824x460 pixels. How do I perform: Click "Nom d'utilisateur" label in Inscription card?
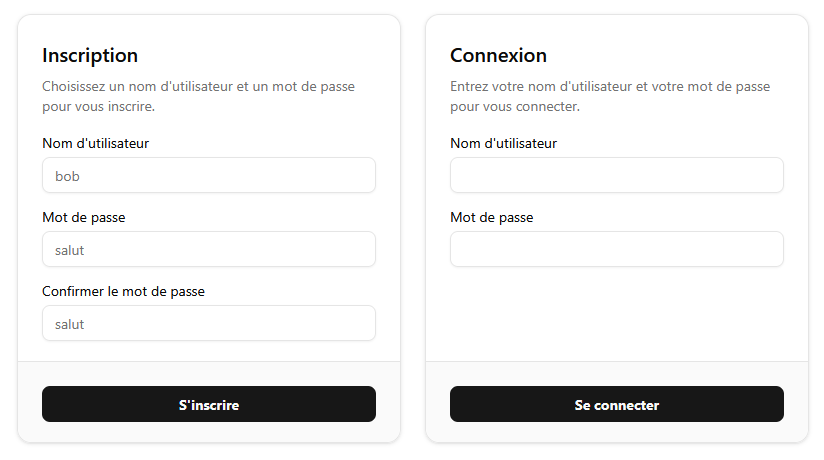(95, 143)
